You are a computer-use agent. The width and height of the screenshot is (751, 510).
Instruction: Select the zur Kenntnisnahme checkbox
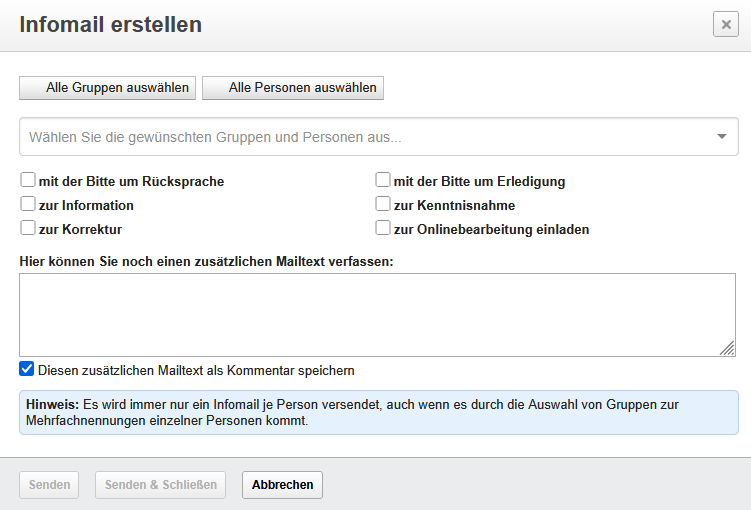(x=383, y=205)
